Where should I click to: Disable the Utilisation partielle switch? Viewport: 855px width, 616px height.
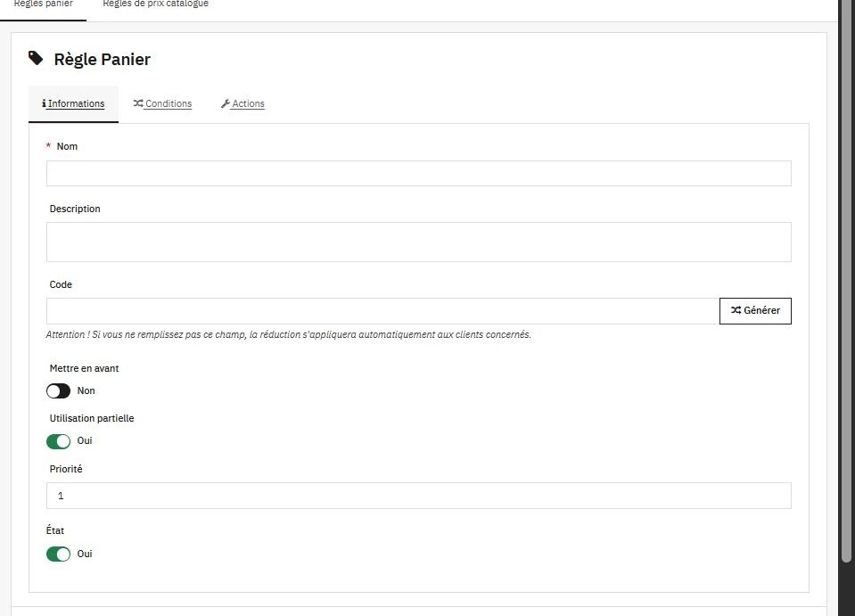pos(58,441)
